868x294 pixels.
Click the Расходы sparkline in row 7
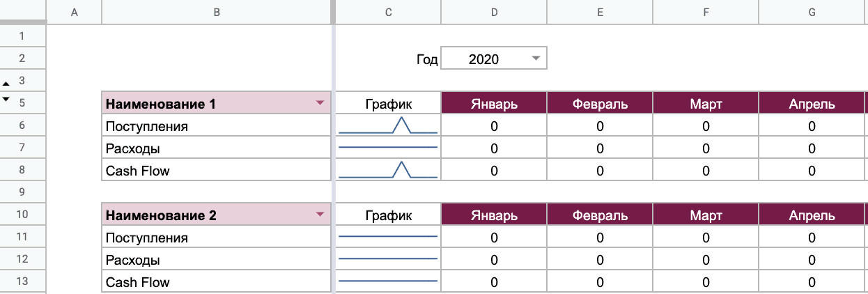pos(388,148)
